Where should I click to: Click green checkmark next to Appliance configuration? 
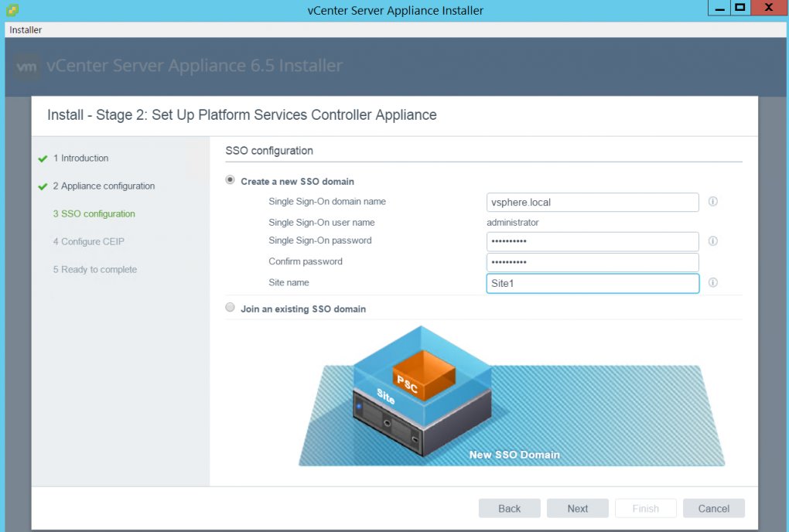click(x=43, y=186)
